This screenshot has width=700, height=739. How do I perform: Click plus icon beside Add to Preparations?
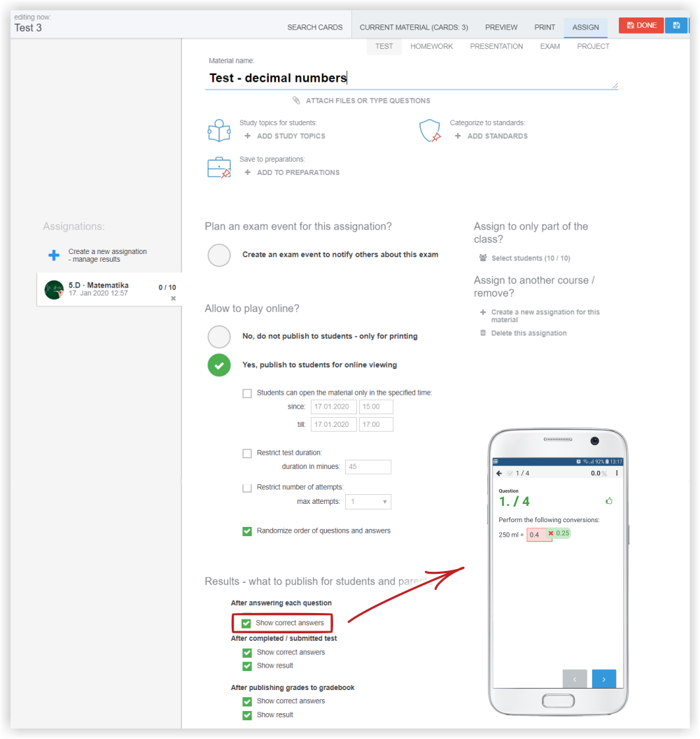[x=248, y=172]
